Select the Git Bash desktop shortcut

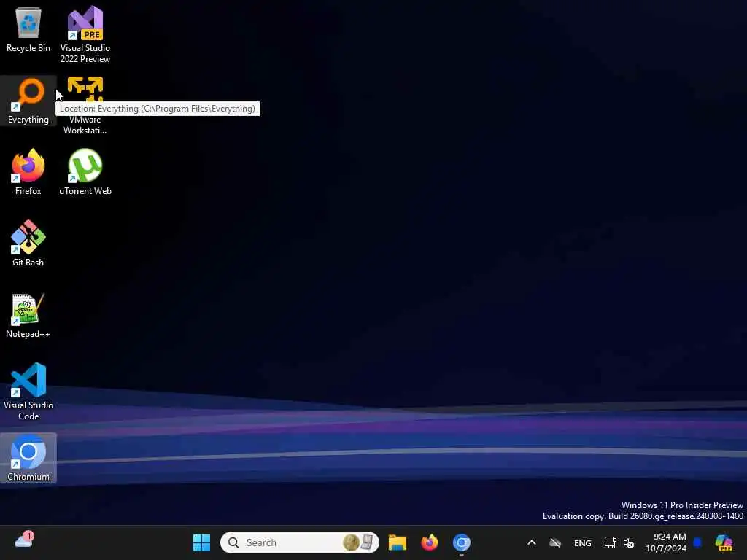(x=28, y=244)
